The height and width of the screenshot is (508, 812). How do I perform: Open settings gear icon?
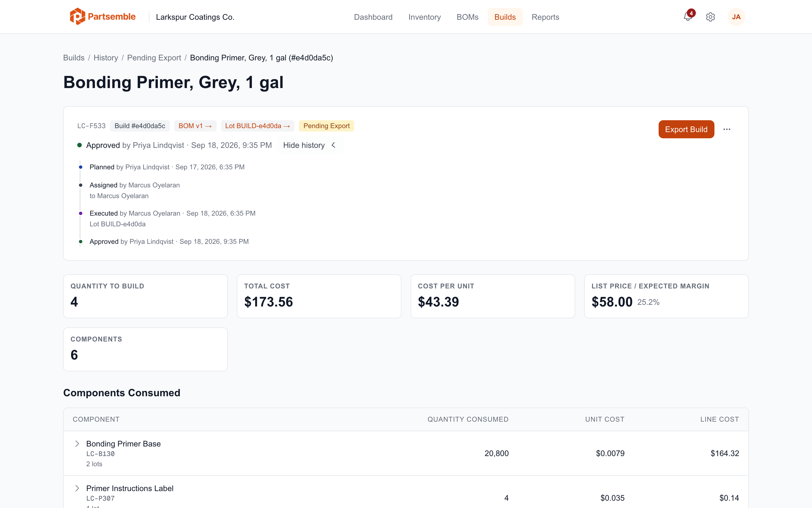[710, 17]
